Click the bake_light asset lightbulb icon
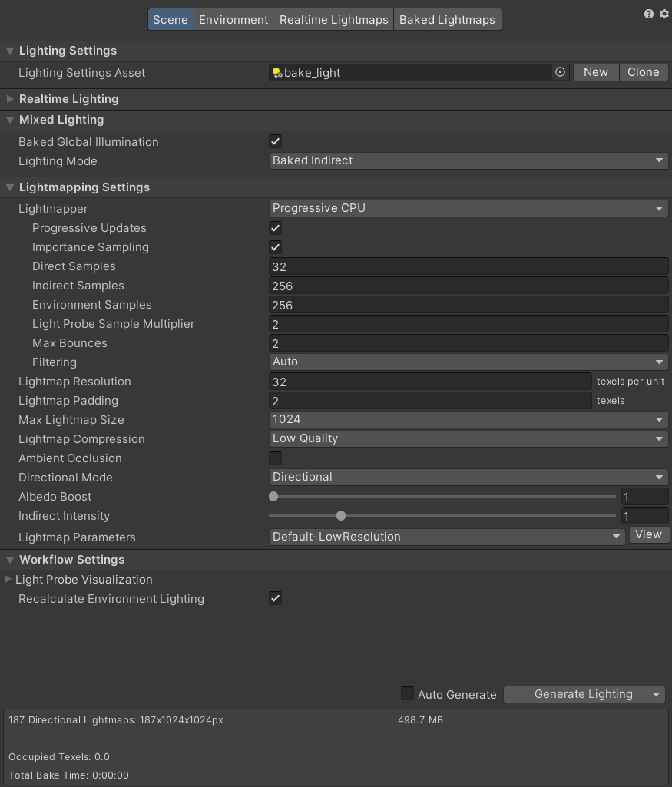 (277, 73)
